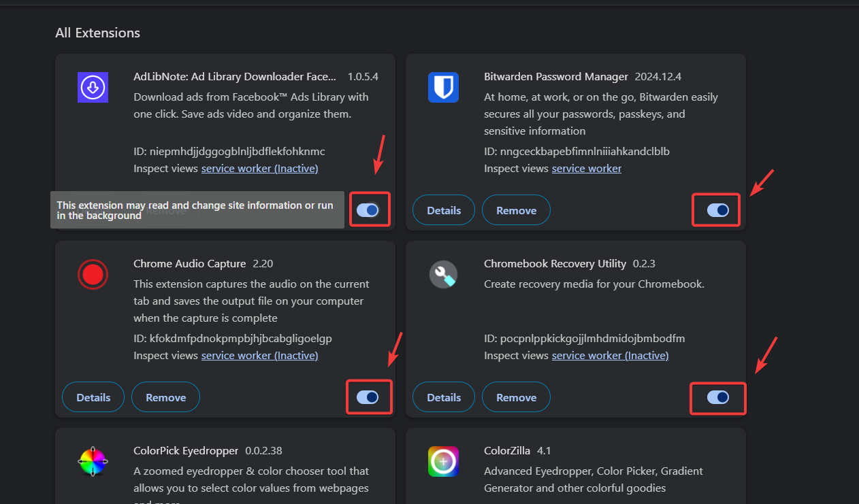Viewport: 859px width, 504px height.
Task: Click the AdLibNote download extension icon
Action: click(x=93, y=88)
